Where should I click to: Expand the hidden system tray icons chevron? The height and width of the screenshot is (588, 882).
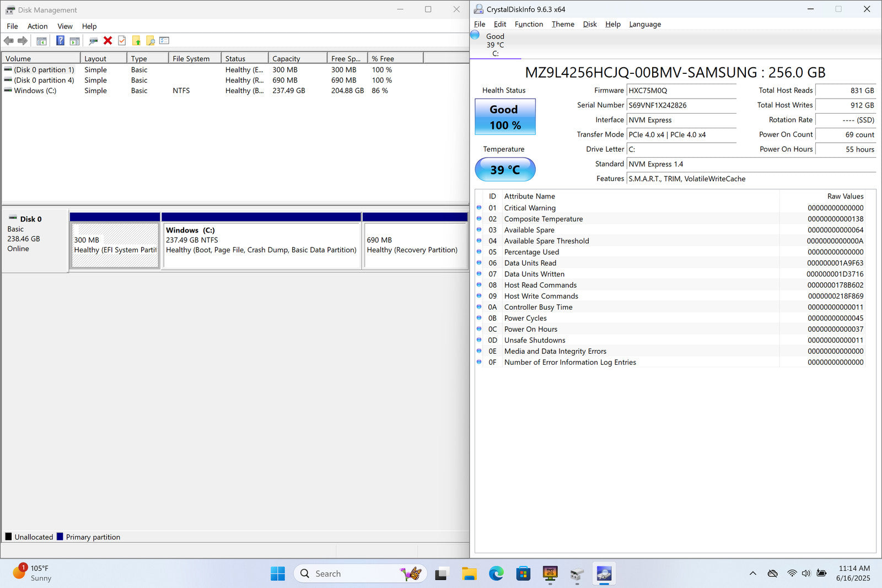click(752, 574)
